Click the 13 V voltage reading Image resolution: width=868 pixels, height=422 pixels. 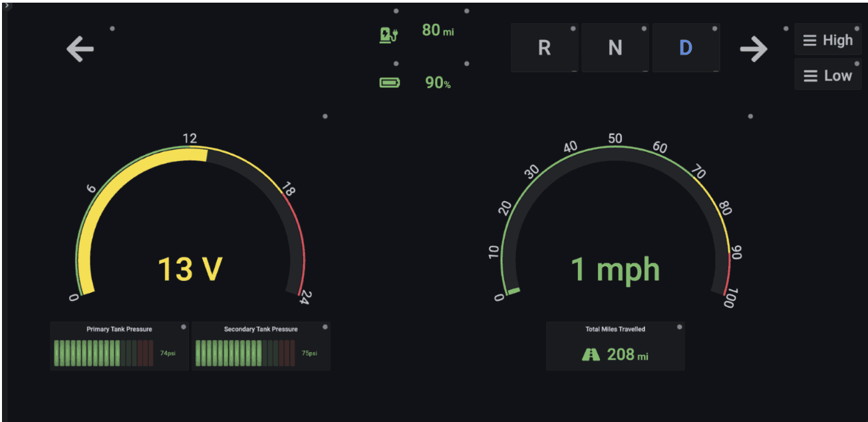click(x=190, y=270)
